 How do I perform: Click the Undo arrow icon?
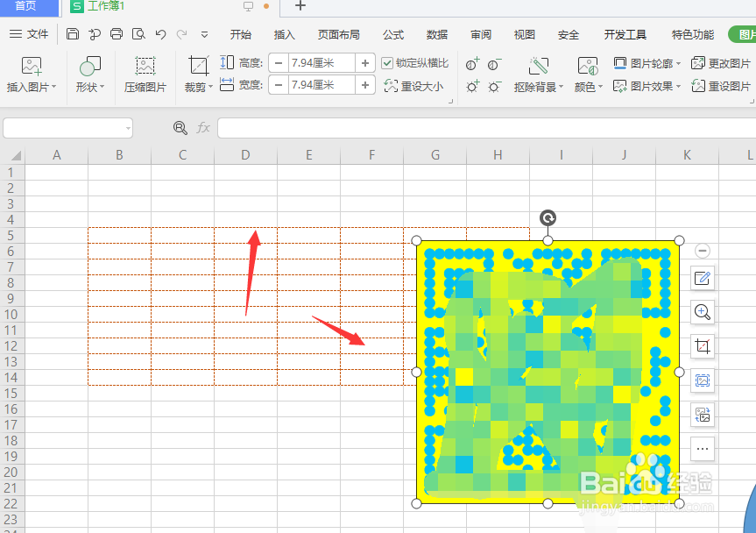160,34
